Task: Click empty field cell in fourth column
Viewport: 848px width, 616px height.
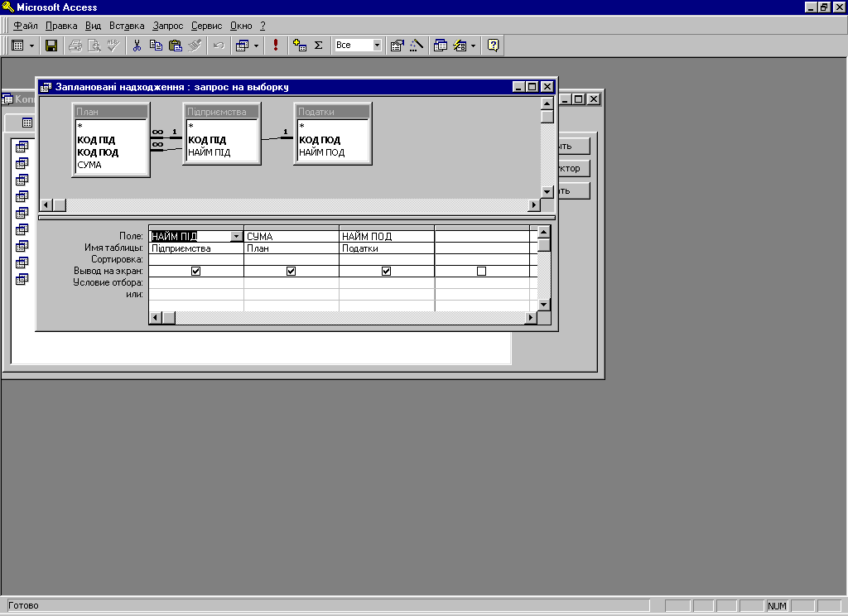Action: tap(482, 236)
